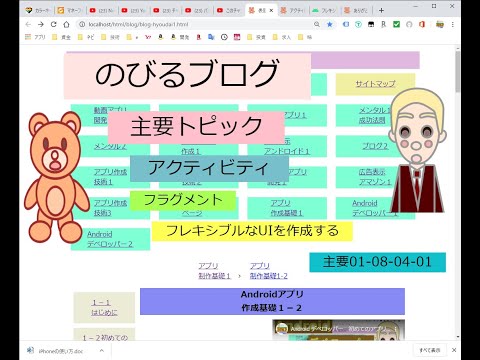Screen dimensions: 480x360
Task: Open the Google Translate bookmark icon
Action: pos(211,37)
